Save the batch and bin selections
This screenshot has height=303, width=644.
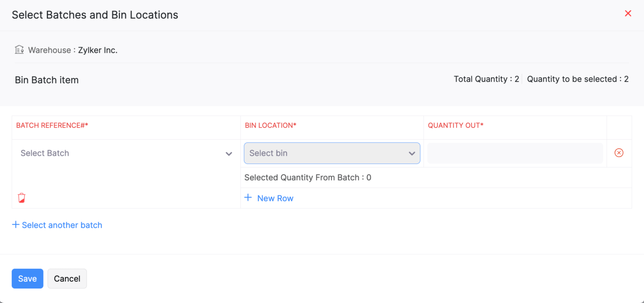[x=27, y=278]
